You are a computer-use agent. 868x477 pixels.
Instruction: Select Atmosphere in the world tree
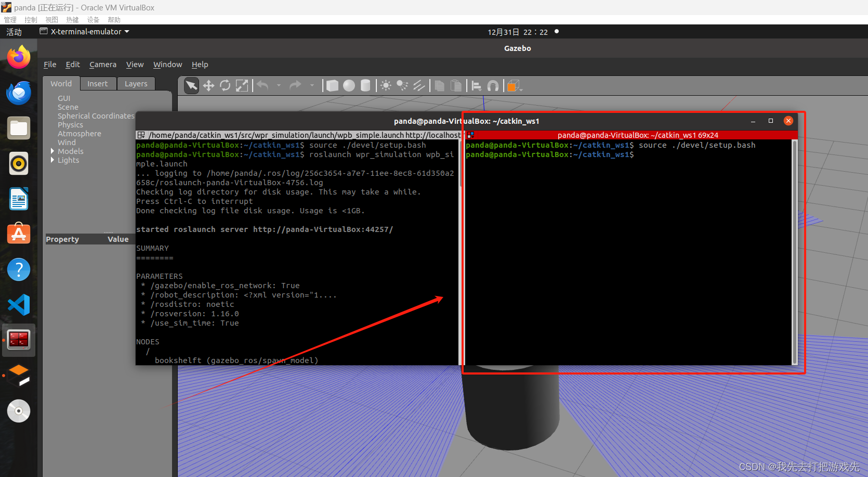80,134
